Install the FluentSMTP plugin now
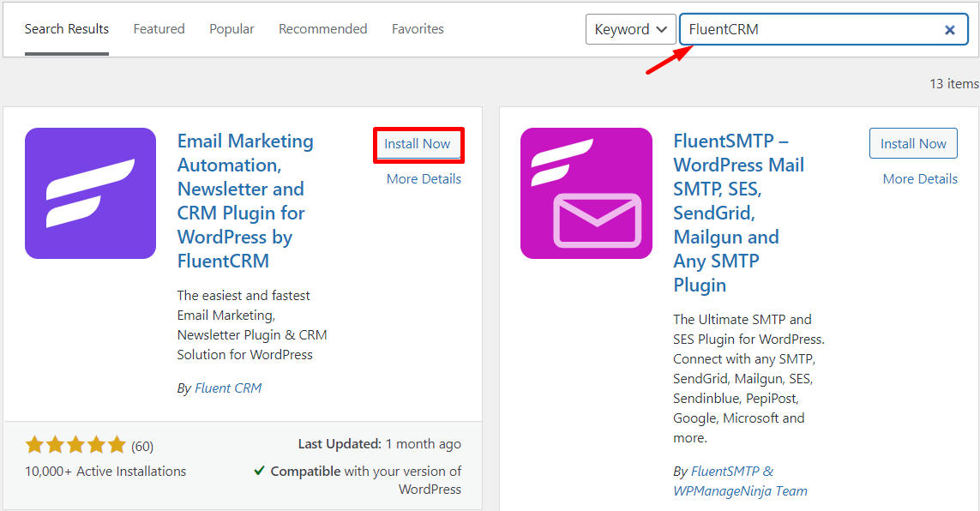Screen dimensions: 980x511 (913, 144)
